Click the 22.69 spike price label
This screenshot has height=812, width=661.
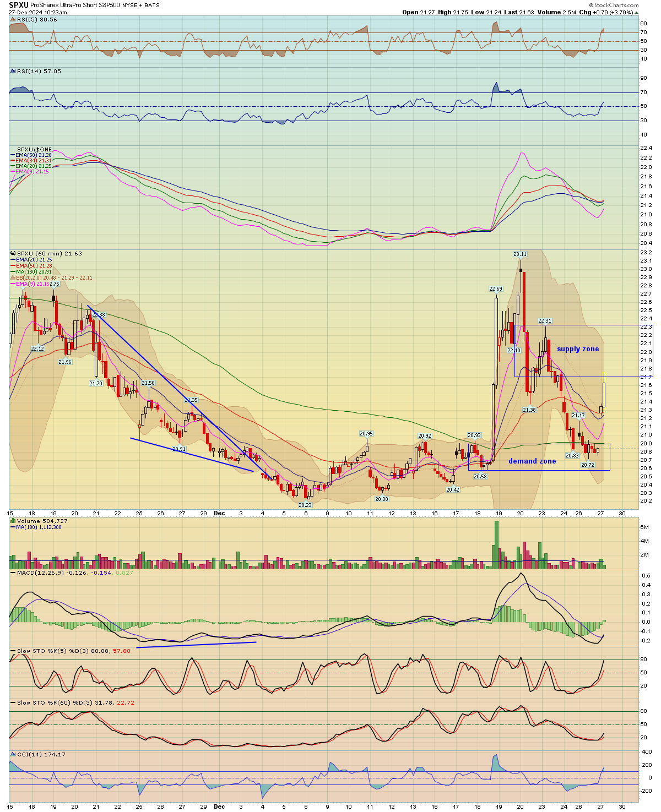click(x=496, y=289)
